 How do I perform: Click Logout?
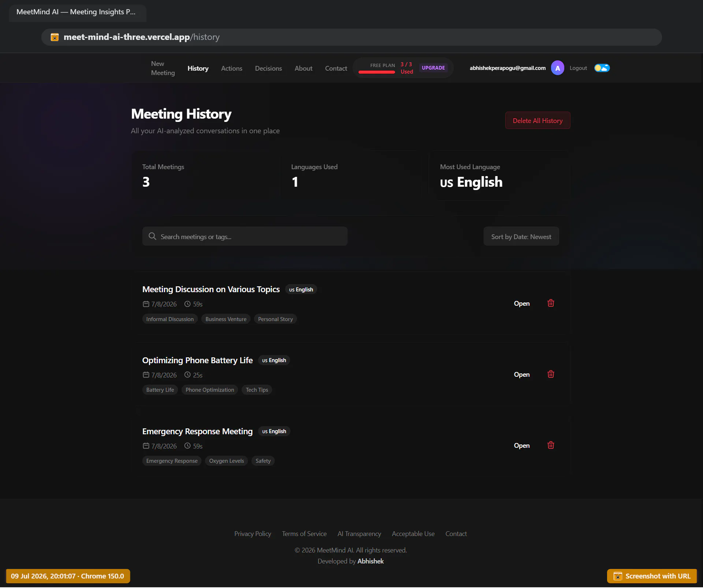[x=578, y=68]
